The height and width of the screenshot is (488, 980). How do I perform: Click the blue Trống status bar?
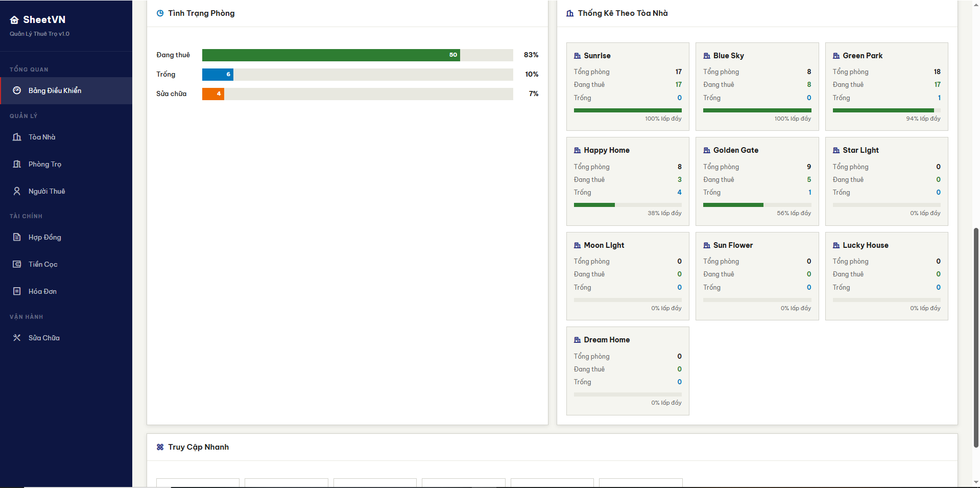click(218, 75)
